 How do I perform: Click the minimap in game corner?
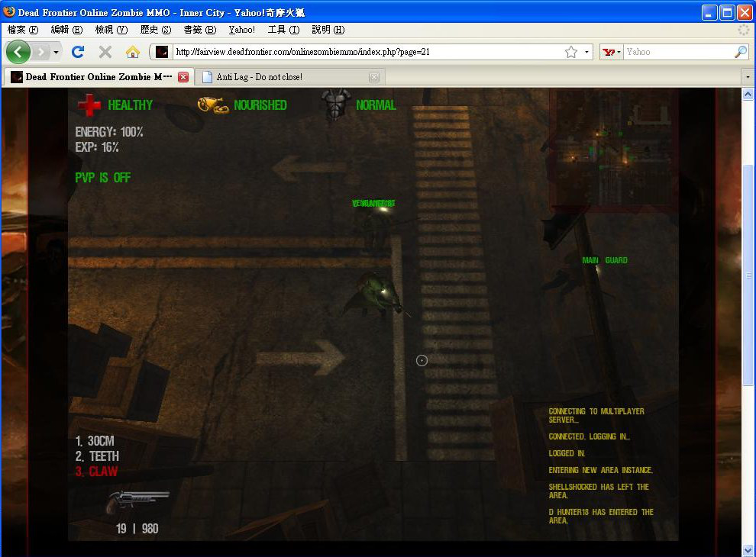click(614, 149)
